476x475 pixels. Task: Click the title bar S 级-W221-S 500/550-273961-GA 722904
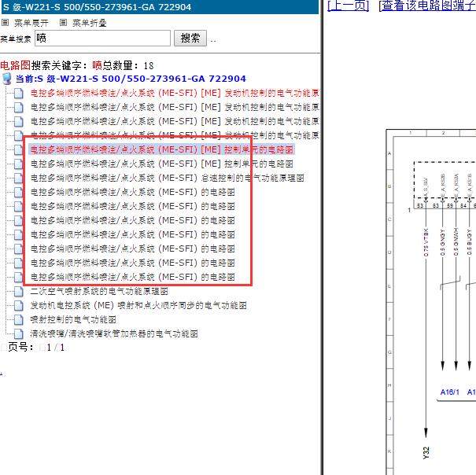pos(160,6)
